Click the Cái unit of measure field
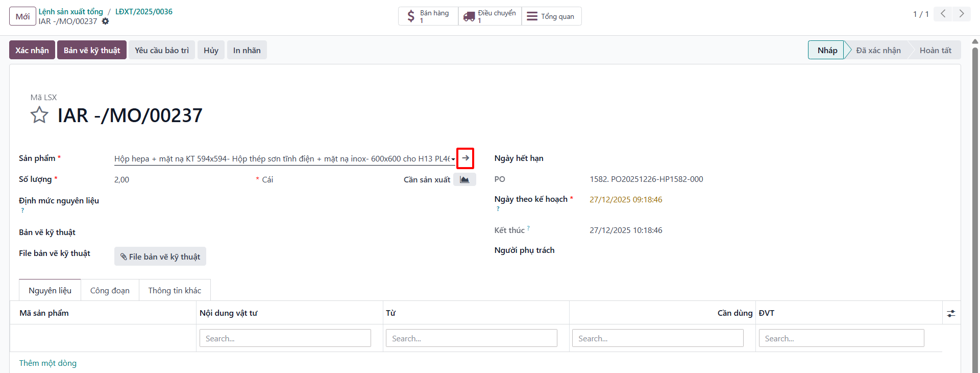980x373 pixels. pos(267,180)
